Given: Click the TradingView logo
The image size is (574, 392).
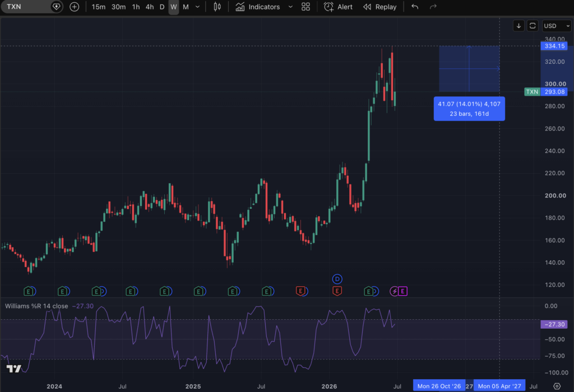Looking at the screenshot, I should (x=14, y=368).
